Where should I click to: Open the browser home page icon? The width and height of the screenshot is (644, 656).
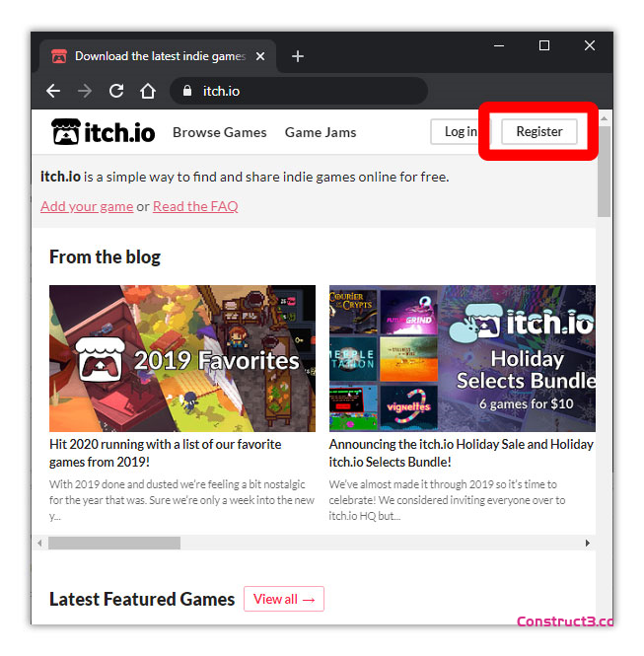[x=148, y=91]
